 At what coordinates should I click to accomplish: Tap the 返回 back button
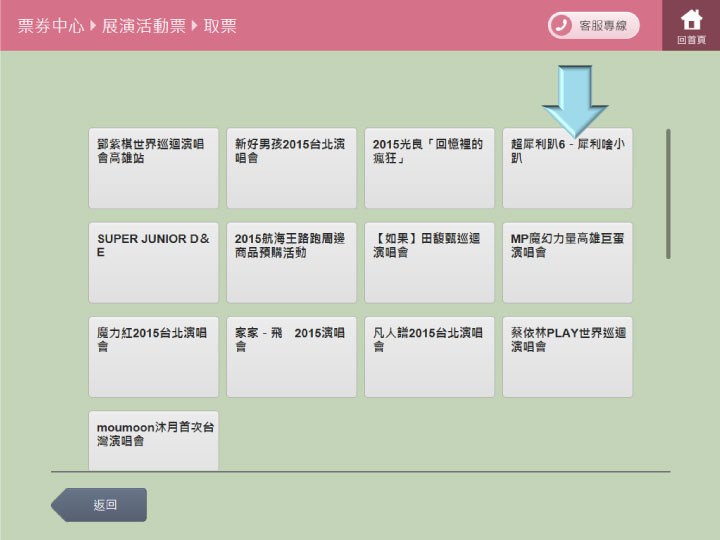pos(99,505)
